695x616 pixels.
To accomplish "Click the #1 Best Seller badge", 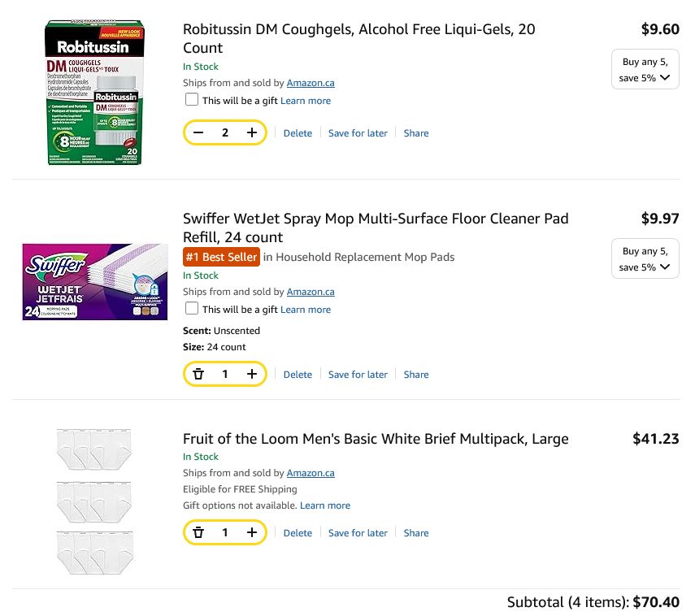I will [x=221, y=256].
